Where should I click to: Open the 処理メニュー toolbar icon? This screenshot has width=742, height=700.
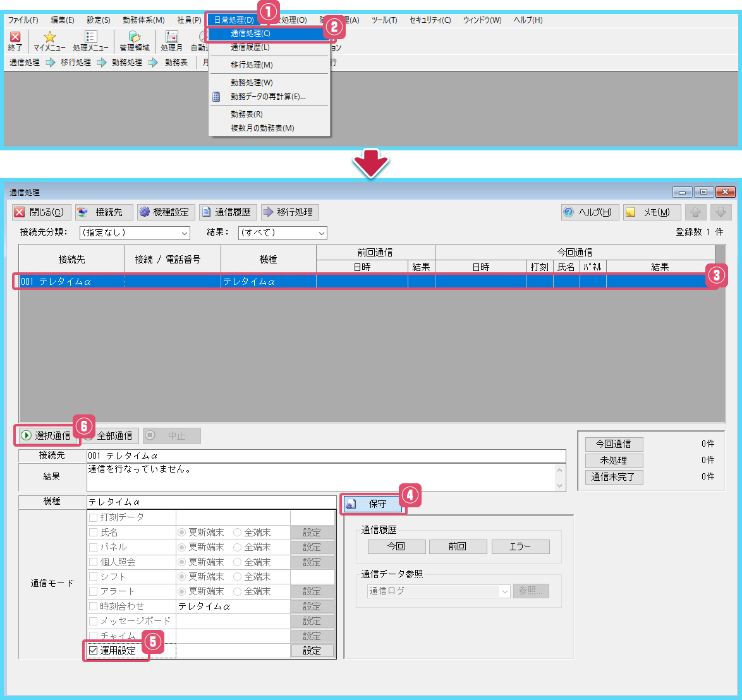90,41
